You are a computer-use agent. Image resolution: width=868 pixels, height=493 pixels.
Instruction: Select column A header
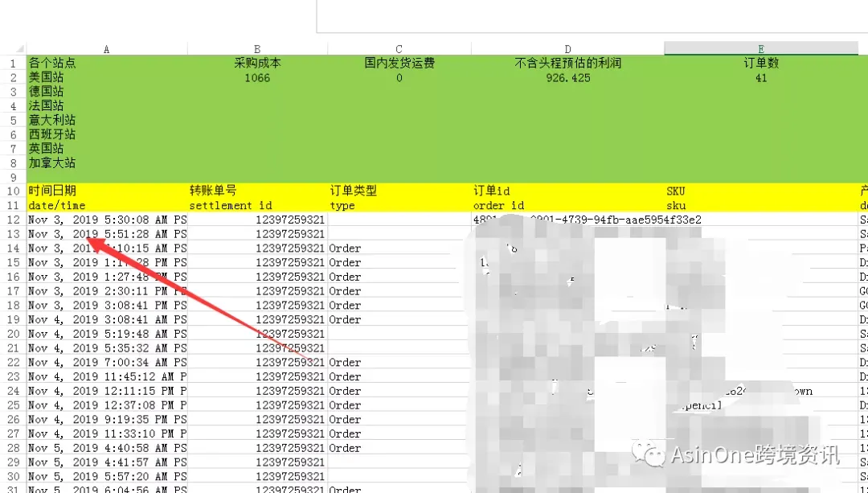107,49
